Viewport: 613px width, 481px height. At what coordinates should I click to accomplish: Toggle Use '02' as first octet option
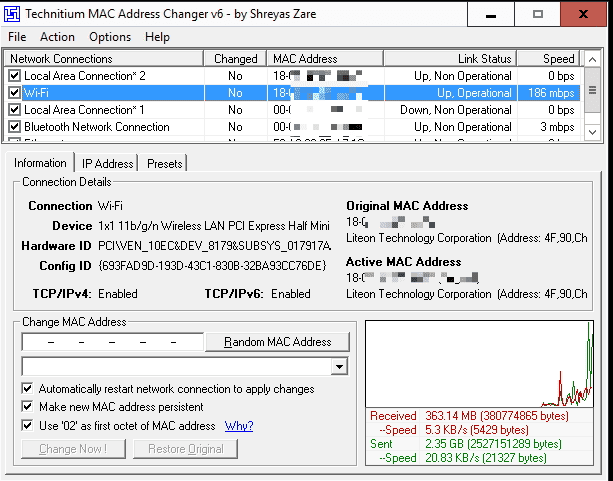click(27, 425)
